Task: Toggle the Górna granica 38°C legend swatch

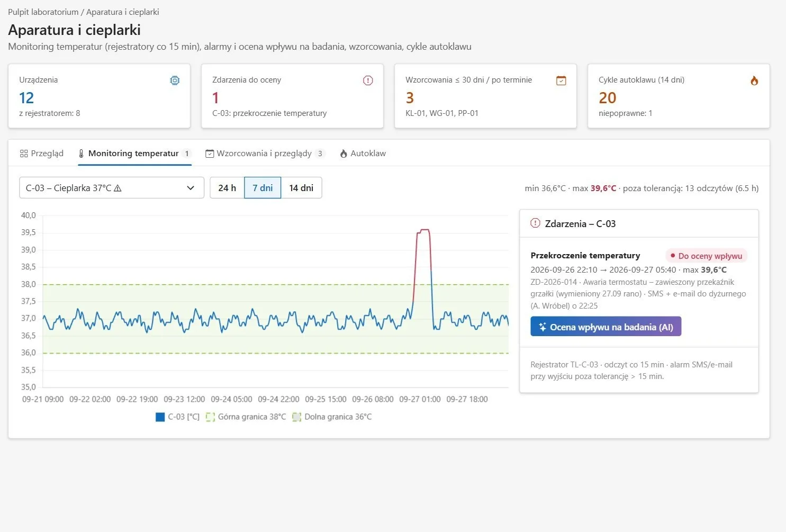Action: pos(210,417)
